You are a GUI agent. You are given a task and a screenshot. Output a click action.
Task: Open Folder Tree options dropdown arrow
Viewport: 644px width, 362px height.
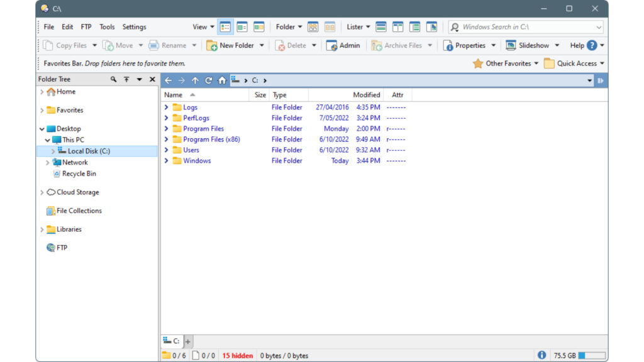pos(140,79)
